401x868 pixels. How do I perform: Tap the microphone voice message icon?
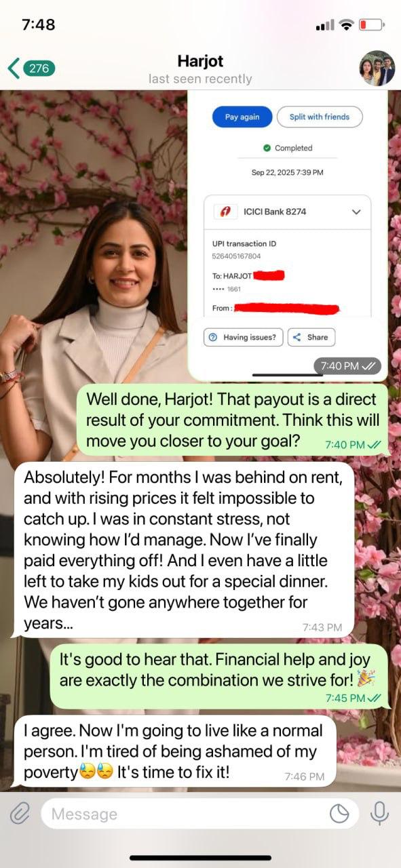[379, 813]
